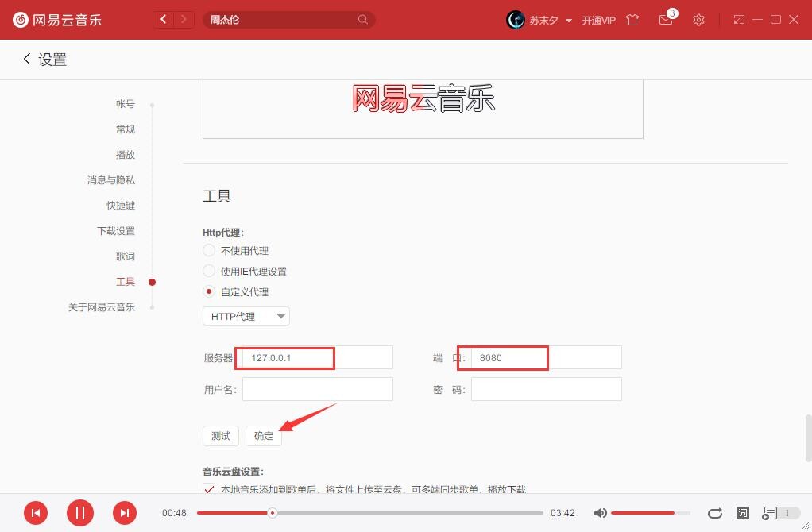Image resolution: width=812 pixels, height=532 pixels.
Task: Skip to the previous track
Action: click(36, 513)
